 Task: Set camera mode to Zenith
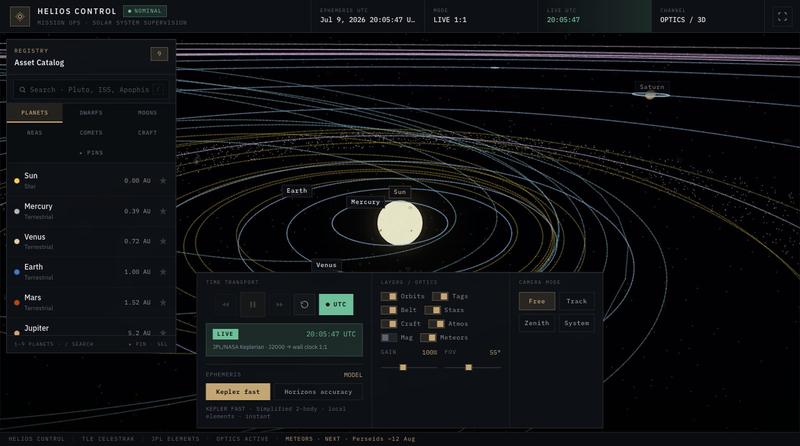click(537, 324)
